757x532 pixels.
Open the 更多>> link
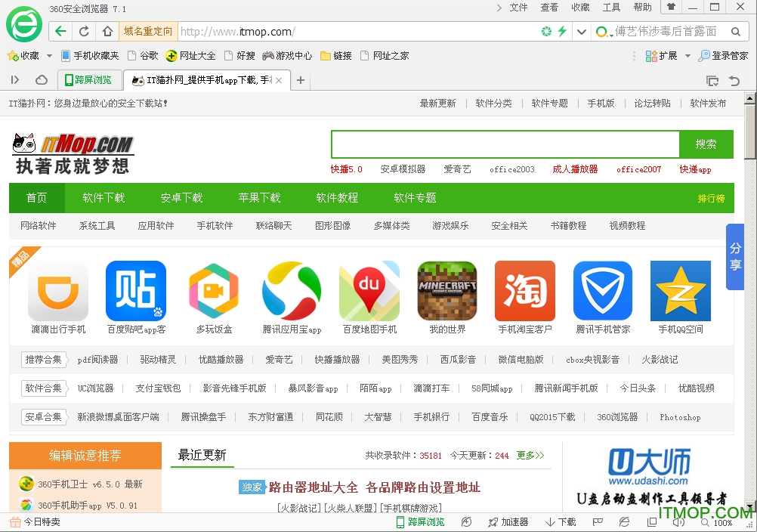pos(530,455)
